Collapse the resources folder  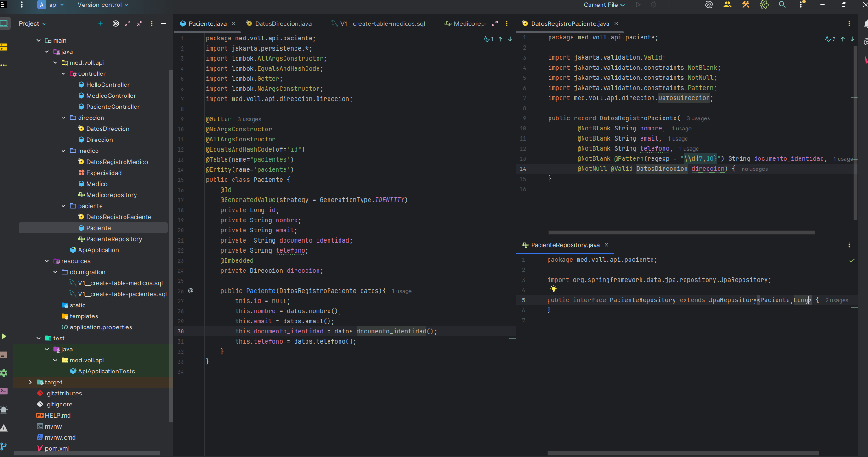47,261
